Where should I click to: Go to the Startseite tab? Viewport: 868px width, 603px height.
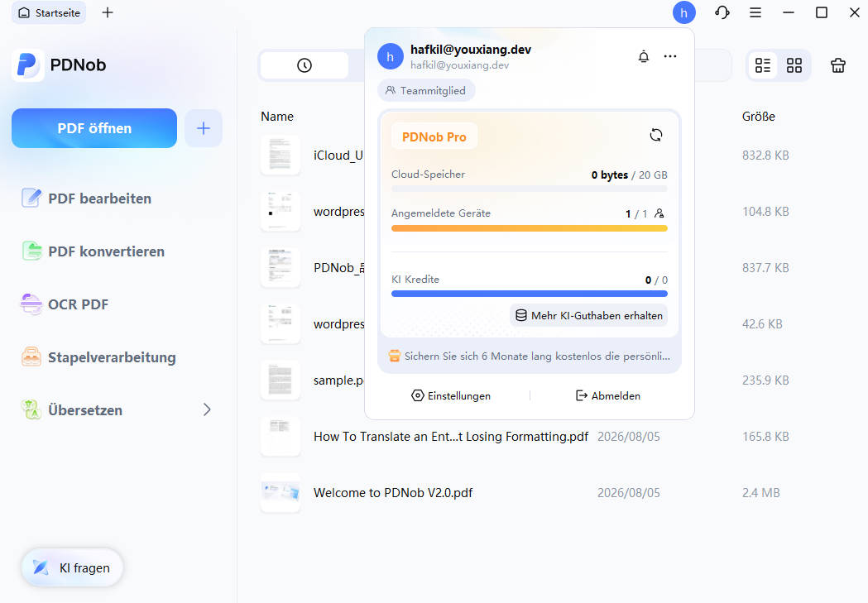49,12
